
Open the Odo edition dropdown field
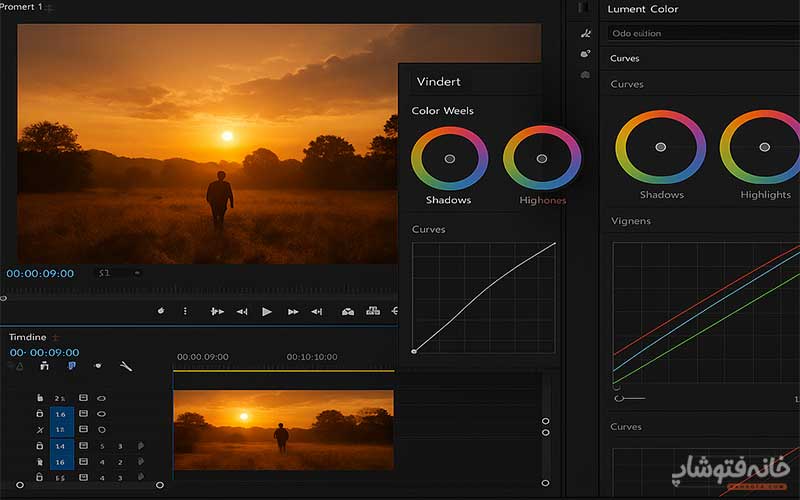point(703,33)
